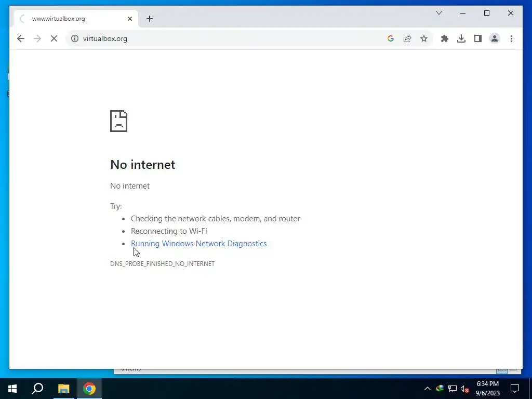Click the muted volume tray icon
The image size is (532, 399).
coord(465,389)
